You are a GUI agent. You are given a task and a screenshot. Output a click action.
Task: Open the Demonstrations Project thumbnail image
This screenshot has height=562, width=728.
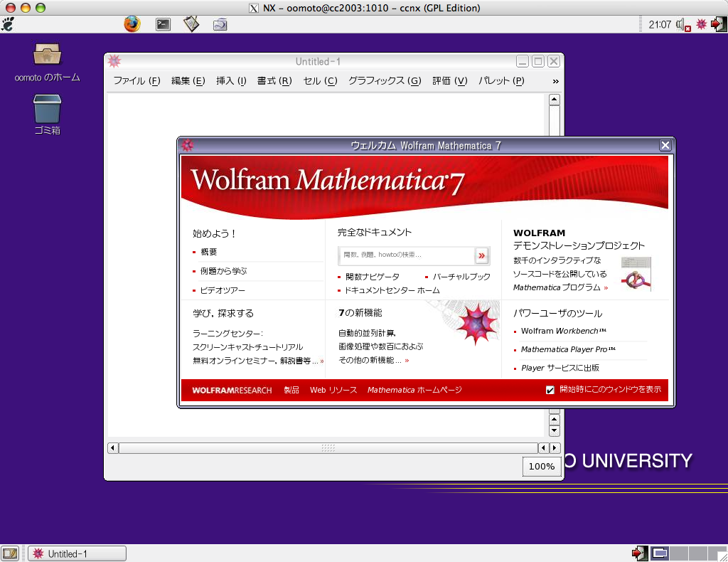pyautogui.click(x=636, y=274)
